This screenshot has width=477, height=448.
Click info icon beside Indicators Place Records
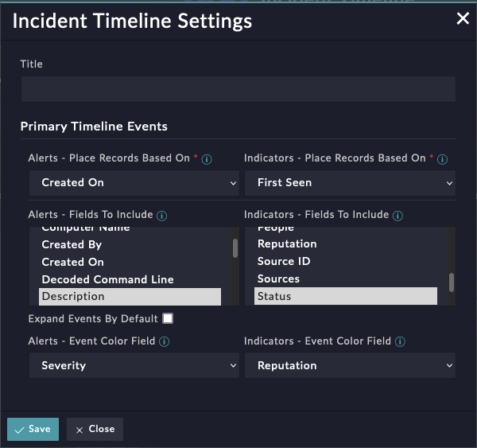tap(443, 159)
